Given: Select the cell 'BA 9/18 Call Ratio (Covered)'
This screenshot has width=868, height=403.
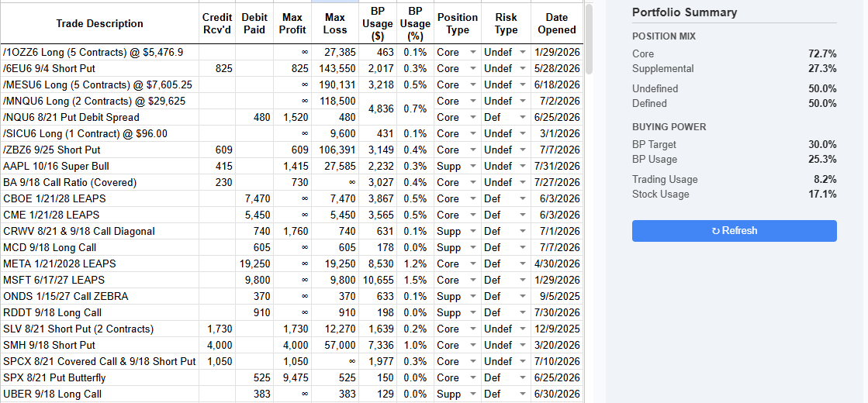Looking at the screenshot, I should point(99,182).
